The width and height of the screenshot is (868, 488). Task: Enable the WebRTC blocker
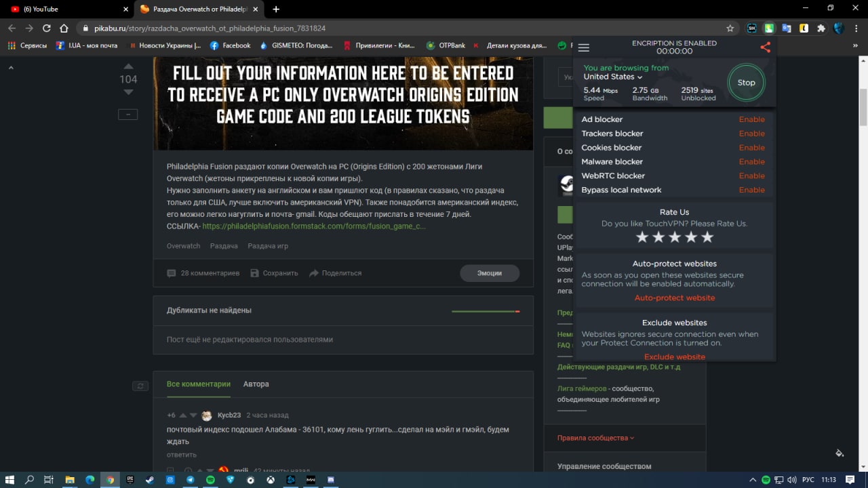[751, 176]
